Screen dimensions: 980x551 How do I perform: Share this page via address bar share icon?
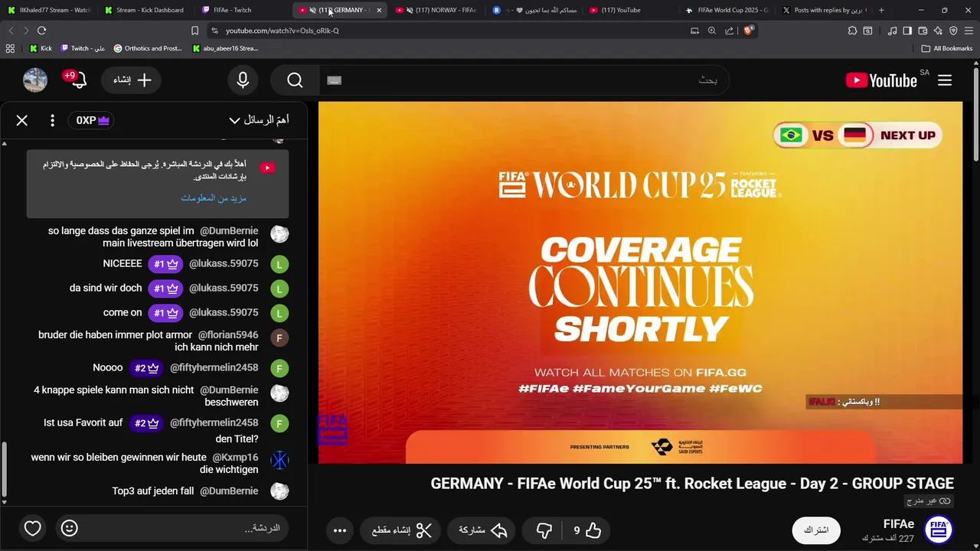[x=729, y=31]
